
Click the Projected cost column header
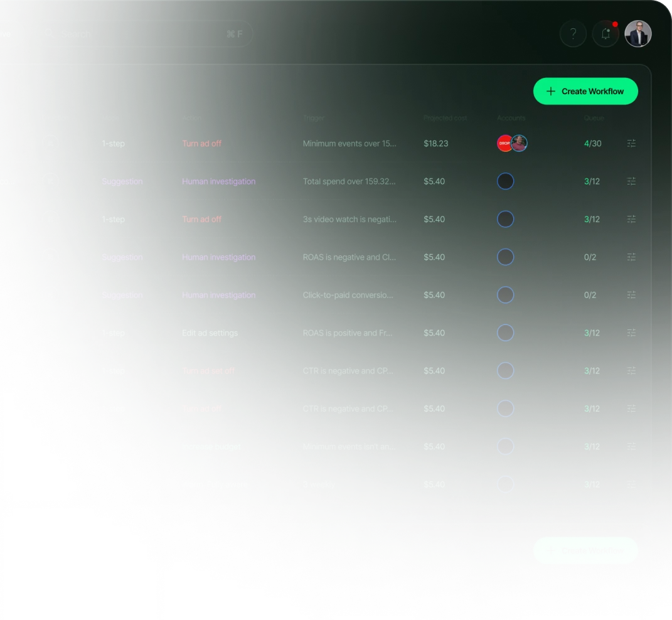click(445, 118)
